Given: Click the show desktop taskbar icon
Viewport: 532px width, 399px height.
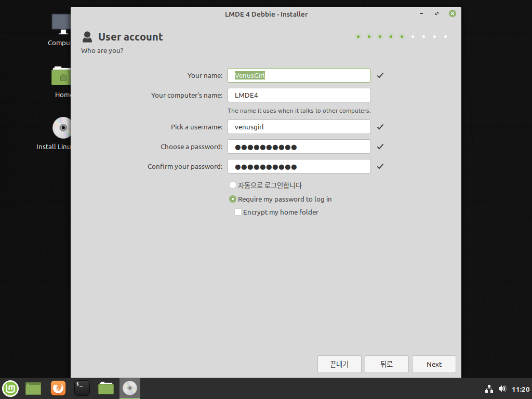Looking at the screenshot, I should click(33, 389).
